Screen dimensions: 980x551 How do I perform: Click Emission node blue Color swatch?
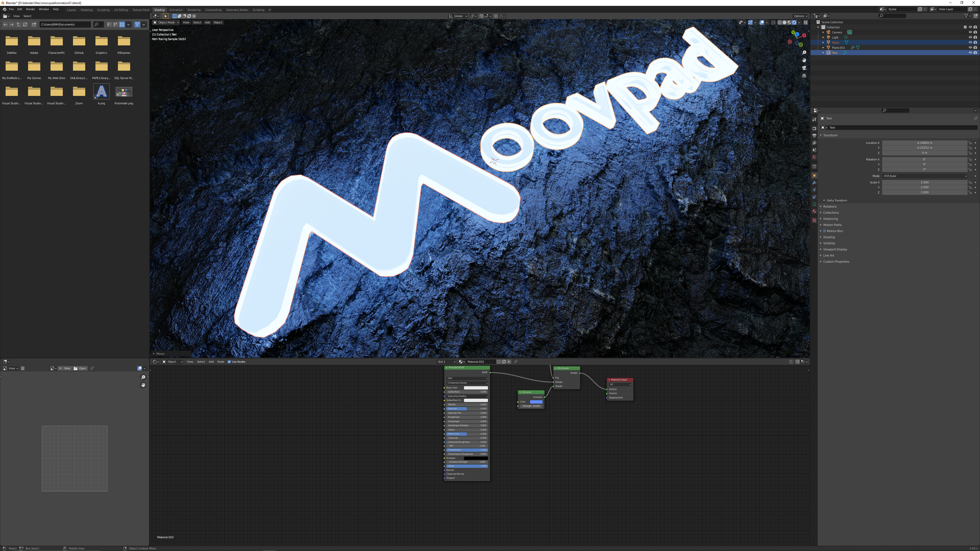(x=536, y=402)
